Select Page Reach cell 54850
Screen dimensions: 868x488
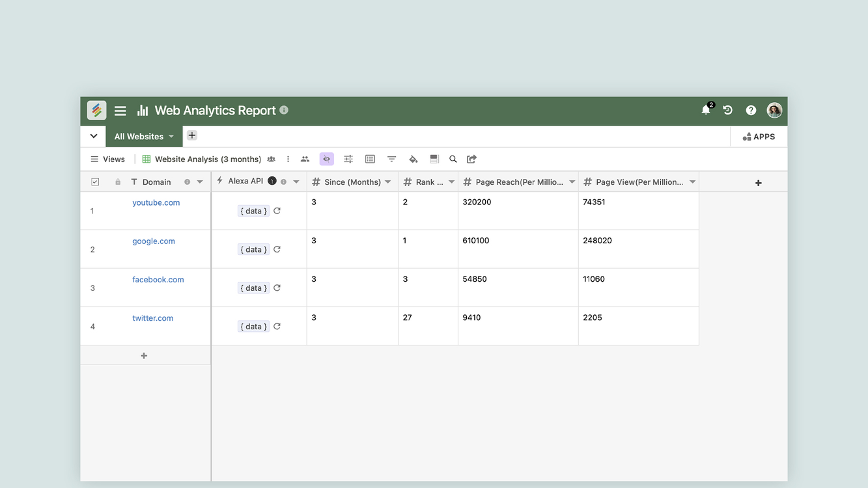518,288
